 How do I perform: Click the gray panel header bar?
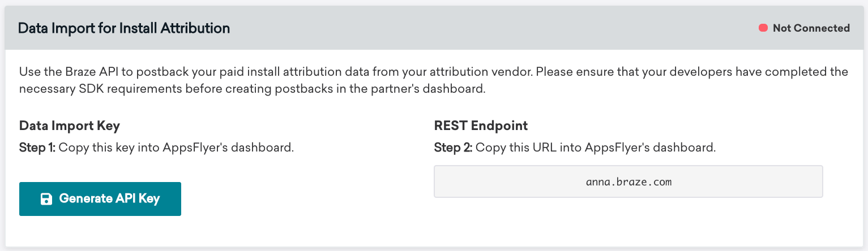pos(434,28)
